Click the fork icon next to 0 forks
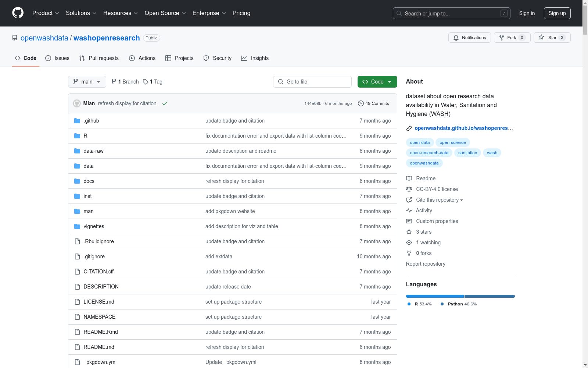This screenshot has height=368, width=588. tap(409, 253)
